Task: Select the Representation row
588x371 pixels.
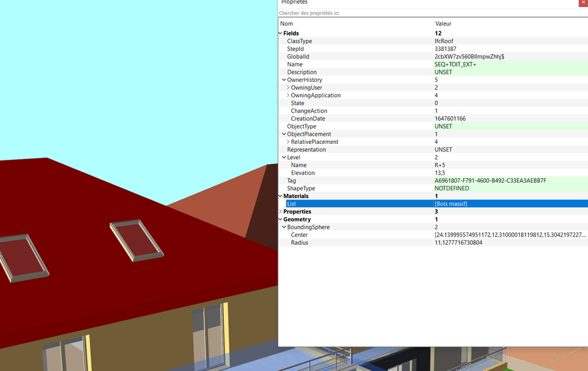Action: coord(433,149)
